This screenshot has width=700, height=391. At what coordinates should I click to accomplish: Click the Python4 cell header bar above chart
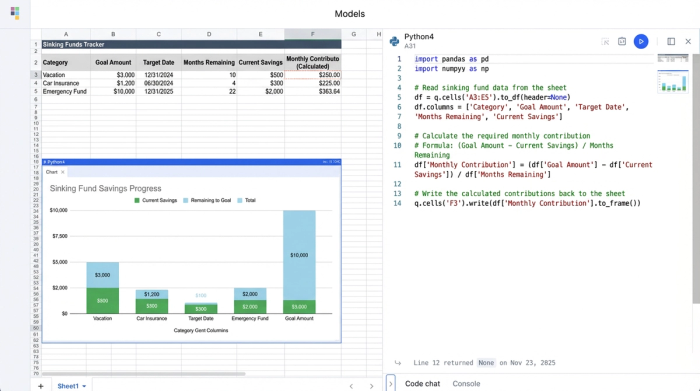click(192, 162)
